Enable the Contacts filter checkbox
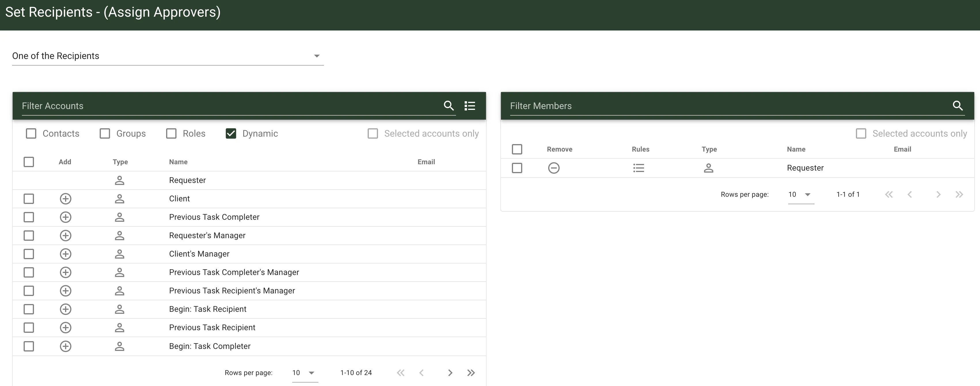Viewport: 980px width, 386px height. [31, 133]
